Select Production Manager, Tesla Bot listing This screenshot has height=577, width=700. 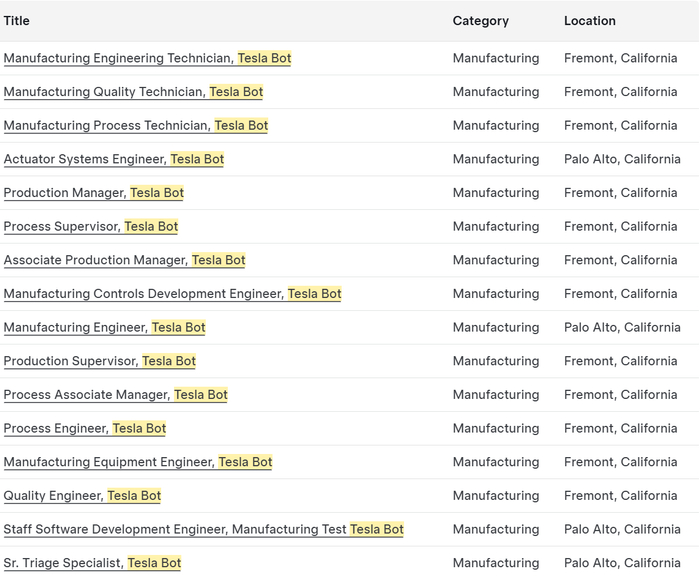(94, 193)
